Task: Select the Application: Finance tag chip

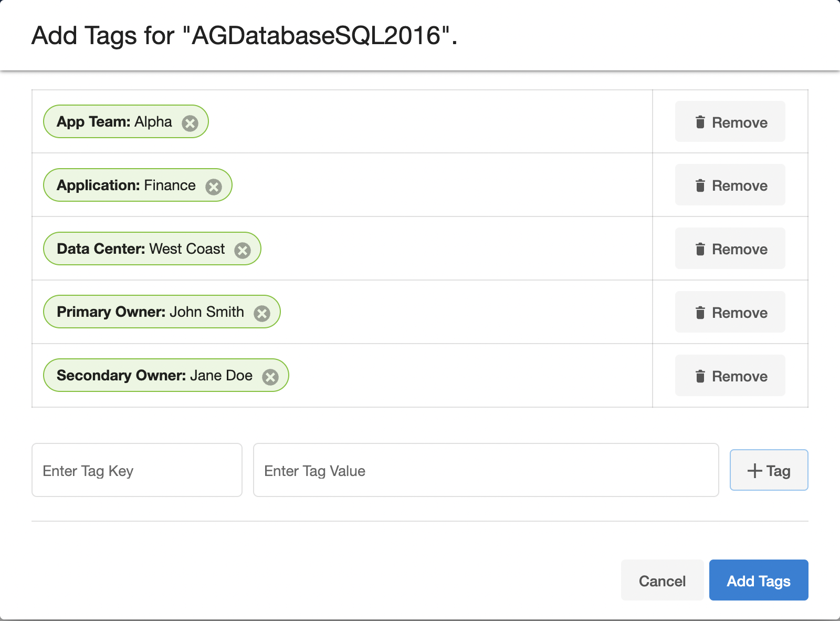Action: click(x=126, y=185)
